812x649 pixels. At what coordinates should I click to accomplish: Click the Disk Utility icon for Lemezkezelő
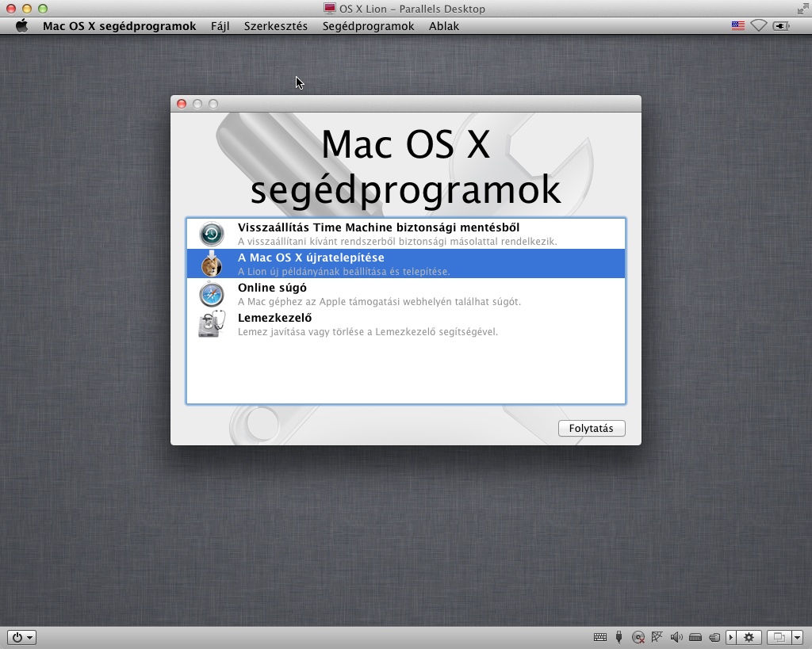pos(211,324)
